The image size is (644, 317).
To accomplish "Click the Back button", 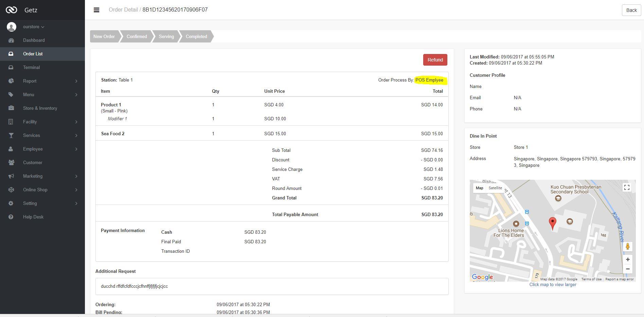I will point(631,10).
